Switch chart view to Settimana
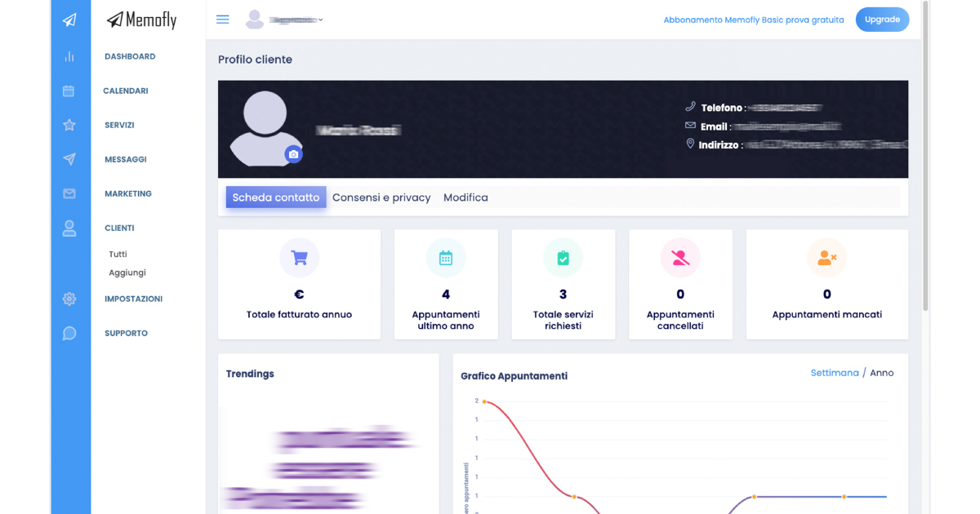Screen dimensions: 980x514 [834, 372]
